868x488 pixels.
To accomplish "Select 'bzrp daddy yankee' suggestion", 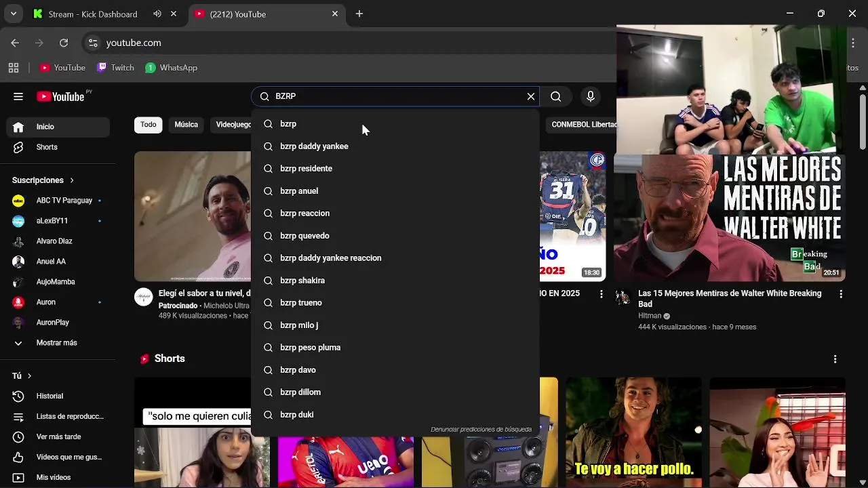I will click(395, 146).
